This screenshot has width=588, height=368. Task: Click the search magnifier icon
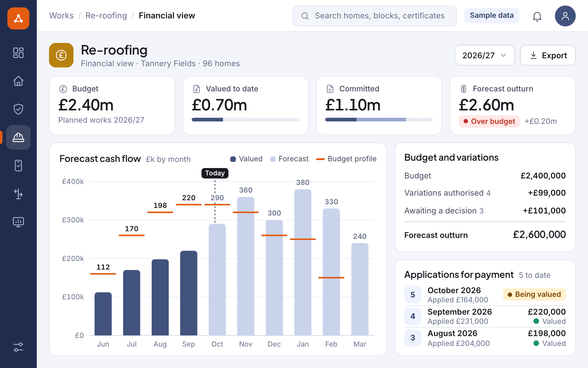[x=305, y=16]
